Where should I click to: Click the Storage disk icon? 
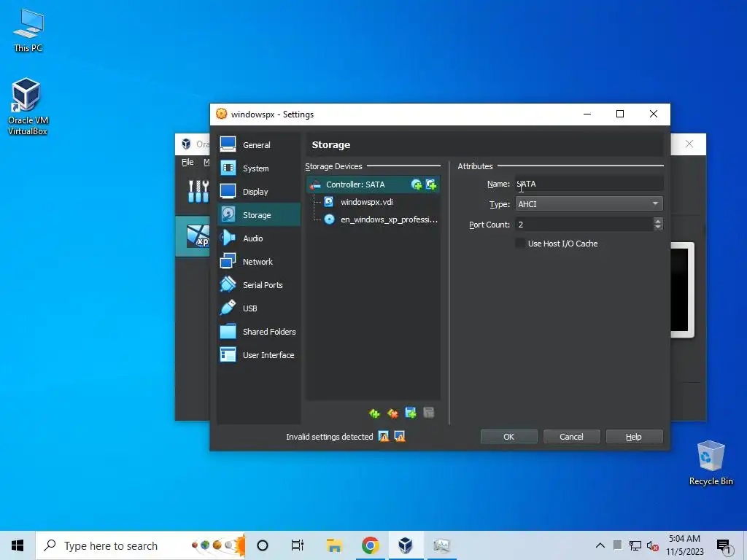(x=228, y=214)
